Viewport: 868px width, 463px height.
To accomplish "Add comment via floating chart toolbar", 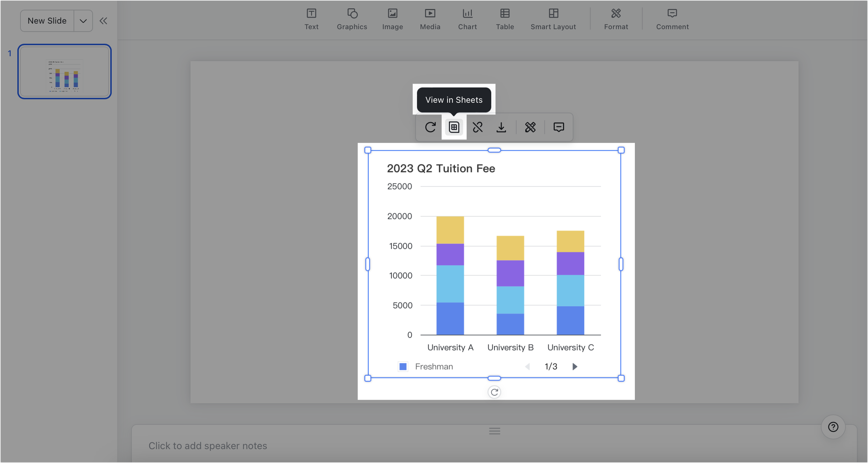I will click(559, 127).
